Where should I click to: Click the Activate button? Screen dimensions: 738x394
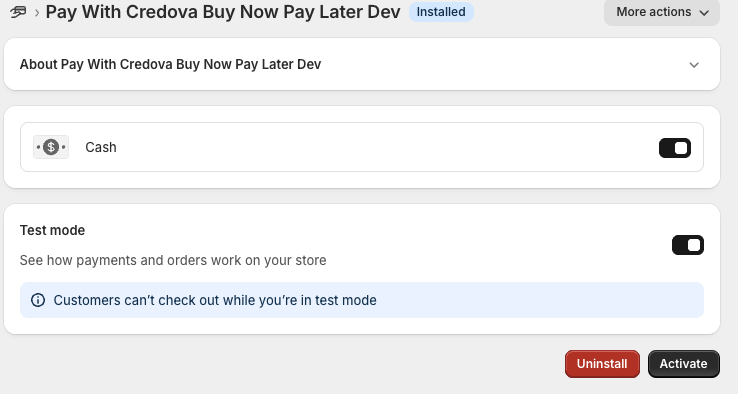click(x=683, y=364)
